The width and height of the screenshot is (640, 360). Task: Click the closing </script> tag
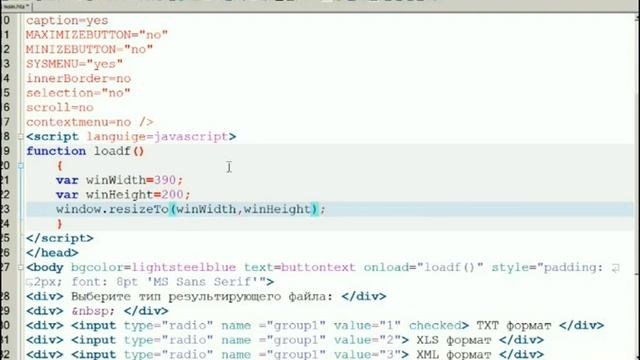point(60,238)
